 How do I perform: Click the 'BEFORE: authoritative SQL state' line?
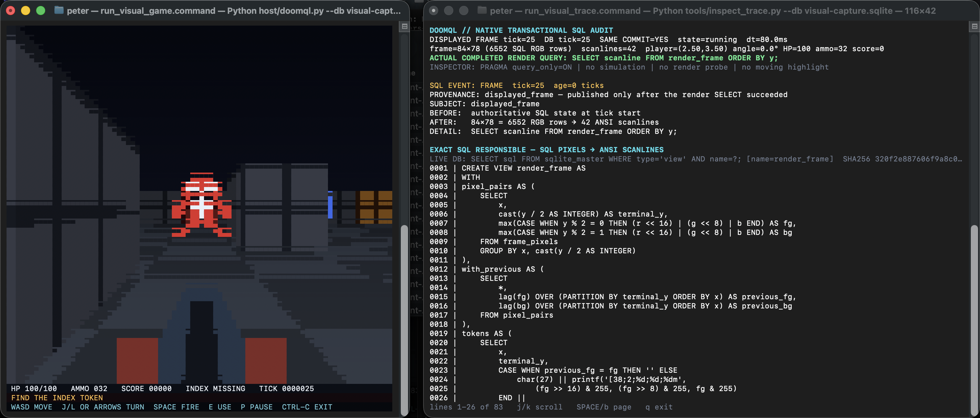point(535,113)
